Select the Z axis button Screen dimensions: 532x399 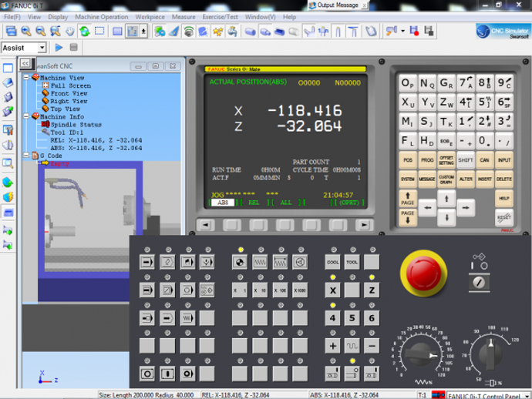coord(372,290)
